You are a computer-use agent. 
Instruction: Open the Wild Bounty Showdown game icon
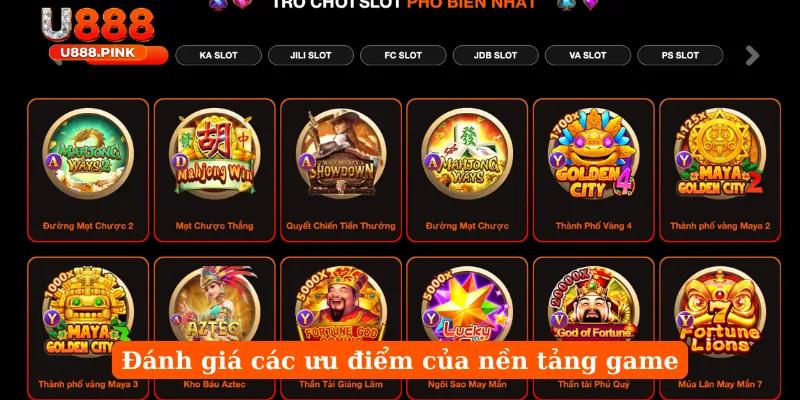point(341,154)
